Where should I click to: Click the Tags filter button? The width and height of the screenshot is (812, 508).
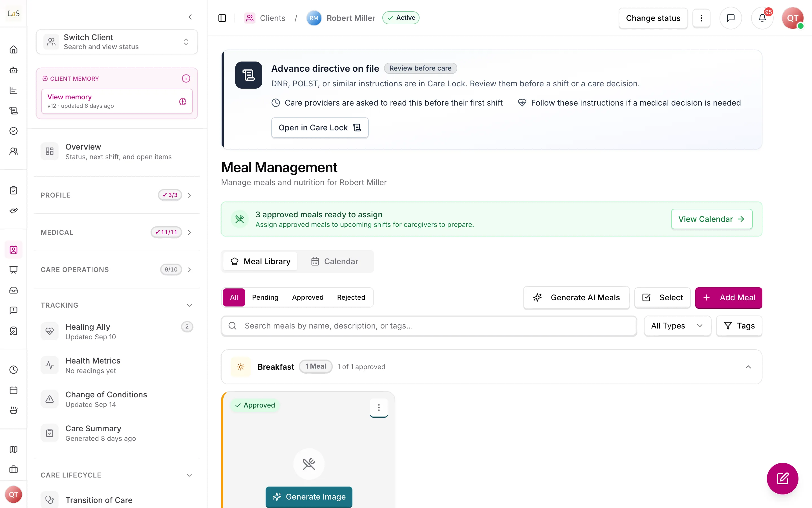(x=739, y=326)
